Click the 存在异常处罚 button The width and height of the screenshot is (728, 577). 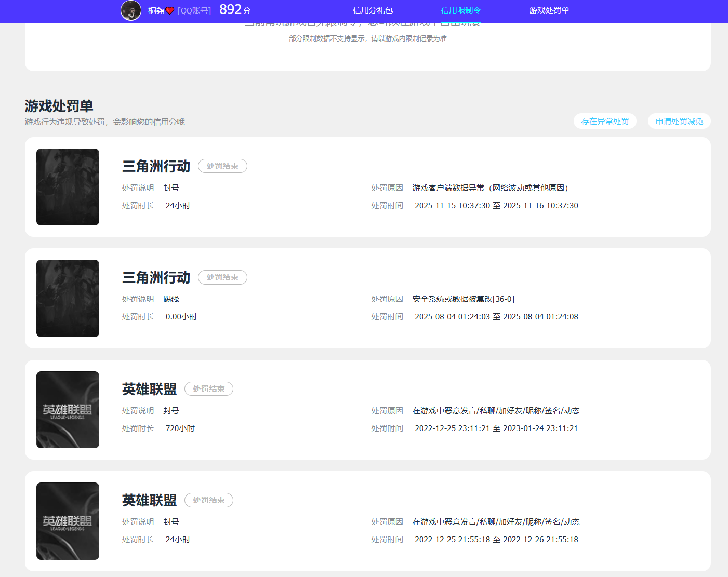[605, 120]
